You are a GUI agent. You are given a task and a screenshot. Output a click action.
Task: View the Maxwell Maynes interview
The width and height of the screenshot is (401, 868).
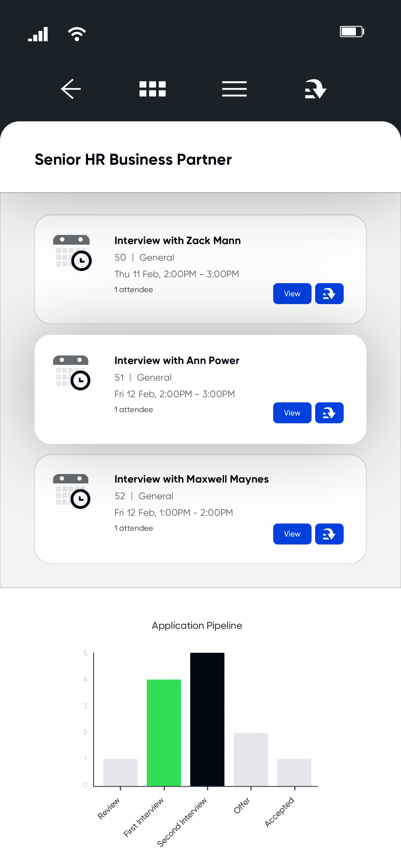point(292,534)
